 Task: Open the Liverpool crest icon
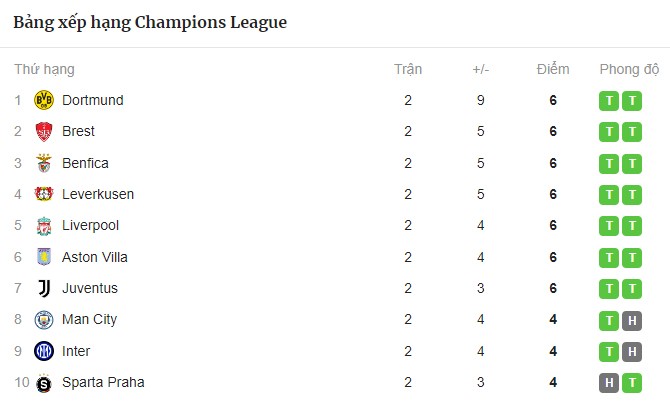point(44,226)
